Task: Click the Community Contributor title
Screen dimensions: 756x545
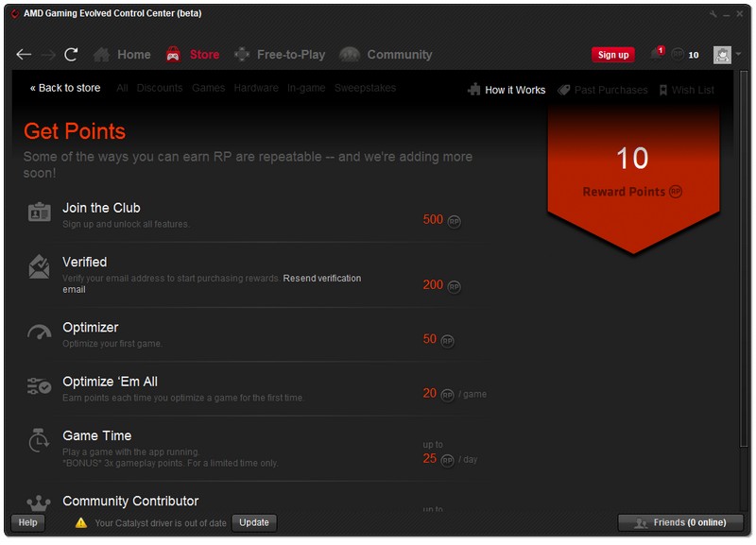Action: pyautogui.click(x=130, y=501)
